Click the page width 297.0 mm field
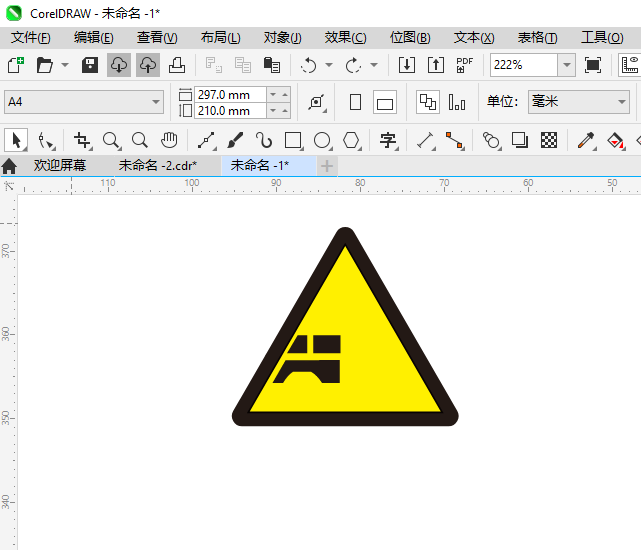This screenshot has height=550, width=641. (230, 95)
